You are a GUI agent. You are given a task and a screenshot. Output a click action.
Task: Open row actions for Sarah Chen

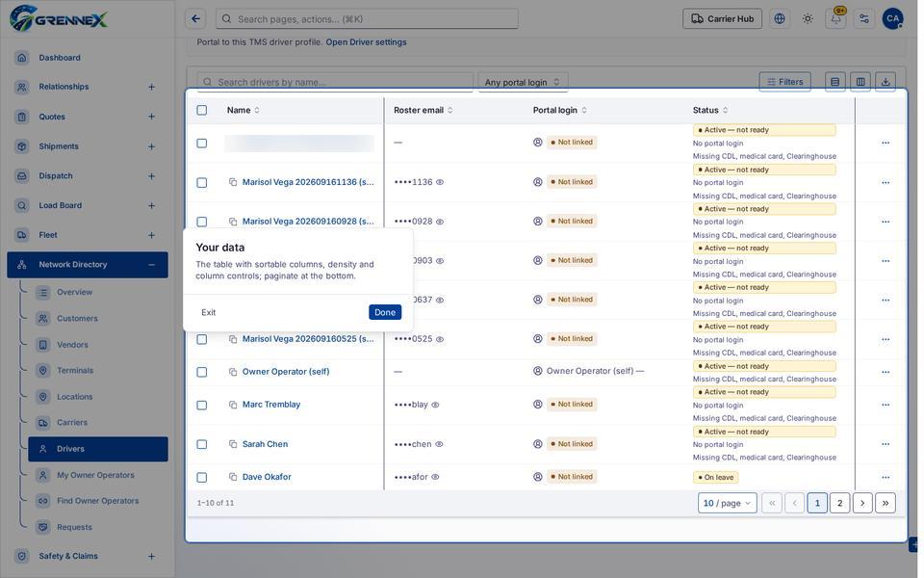pyautogui.click(x=885, y=444)
